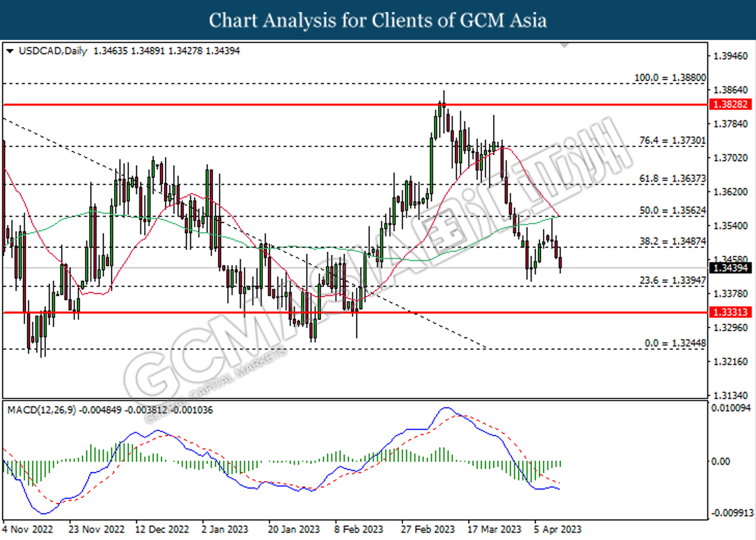
Task: Click the 4 Nov 2022 date label
Action: (x=28, y=529)
